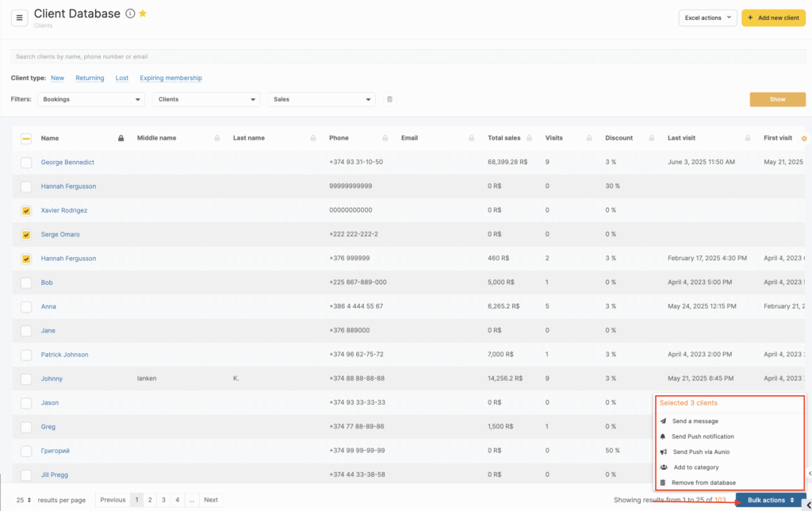Open the Excel actions dropdown
812x511 pixels.
coord(708,17)
